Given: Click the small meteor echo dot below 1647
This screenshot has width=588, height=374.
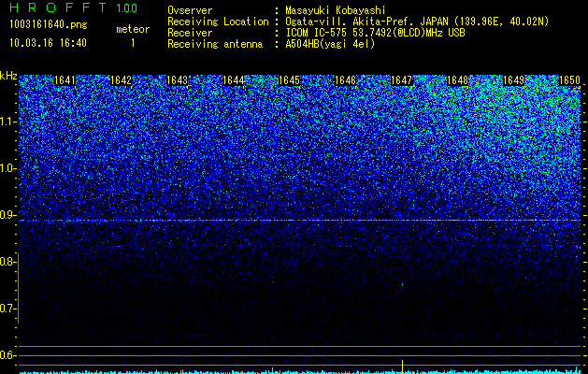Looking at the screenshot, I should coord(402,284).
